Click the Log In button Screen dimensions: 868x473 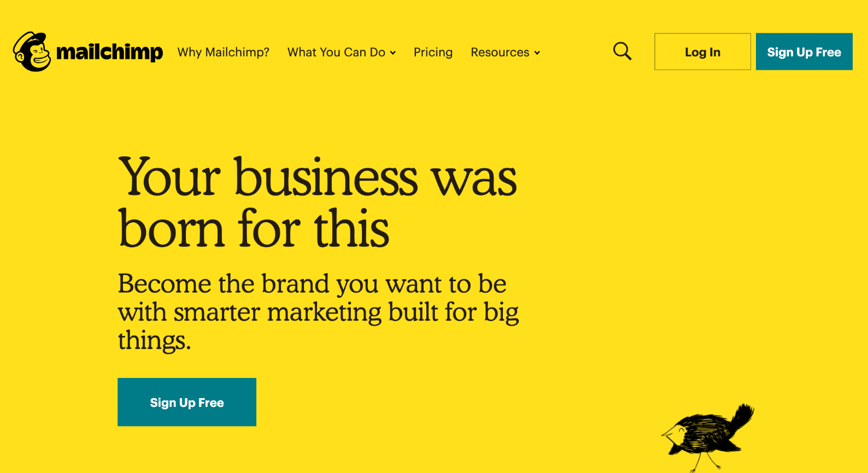tap(702, 51)
